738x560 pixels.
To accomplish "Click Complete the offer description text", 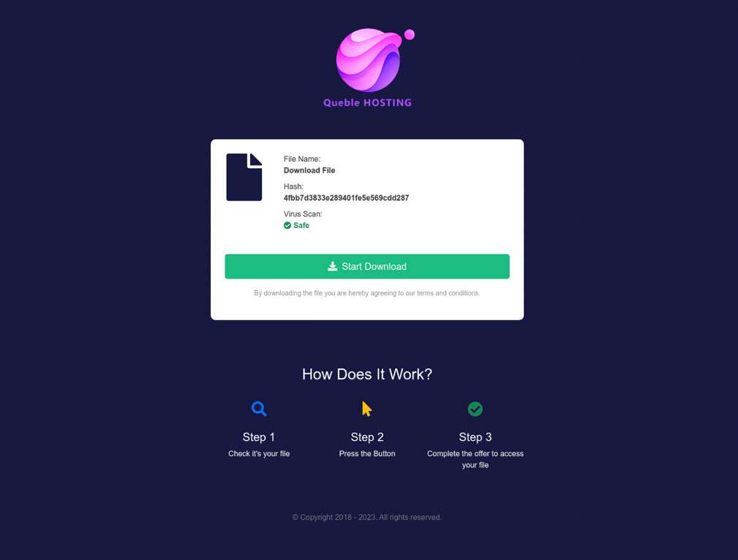I will pos(475,459).
